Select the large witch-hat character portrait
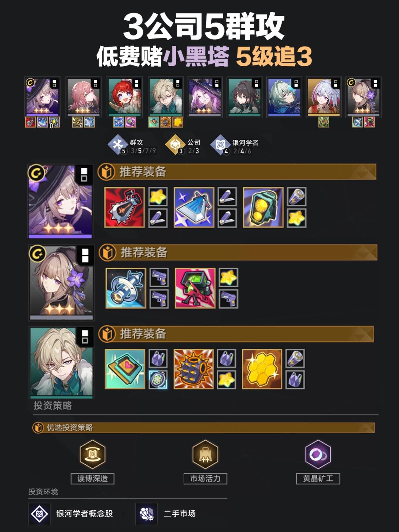Image resolution: width=399 pixels, height=532 pixels. pyautogui.click(x=61, y=201)
